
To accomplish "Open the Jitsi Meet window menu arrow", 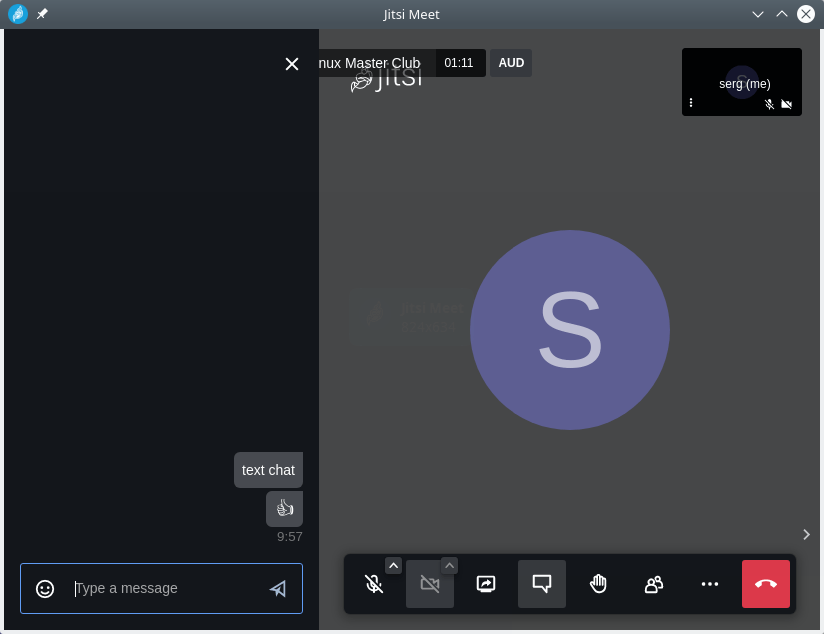I will pos(758,14).
